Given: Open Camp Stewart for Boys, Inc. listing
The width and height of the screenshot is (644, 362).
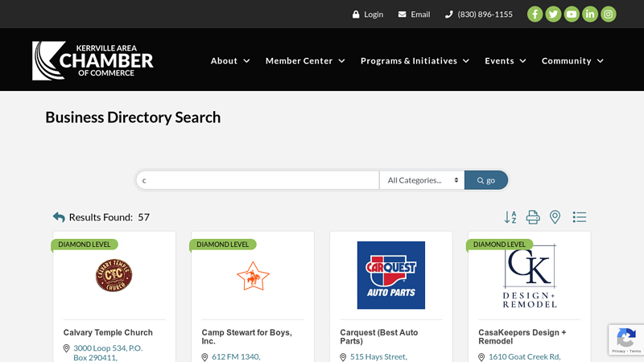Looking at the screenshot, I should (x=247, y=336).
